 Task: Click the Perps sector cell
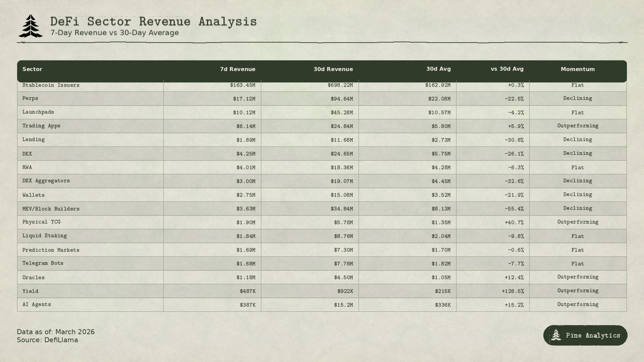[30, 98]
